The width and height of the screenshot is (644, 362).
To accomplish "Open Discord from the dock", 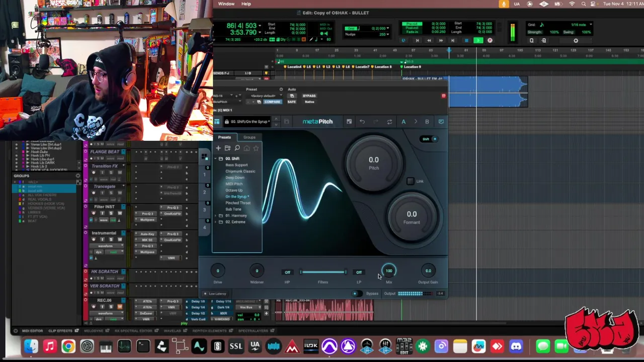I will coord(516,346).
